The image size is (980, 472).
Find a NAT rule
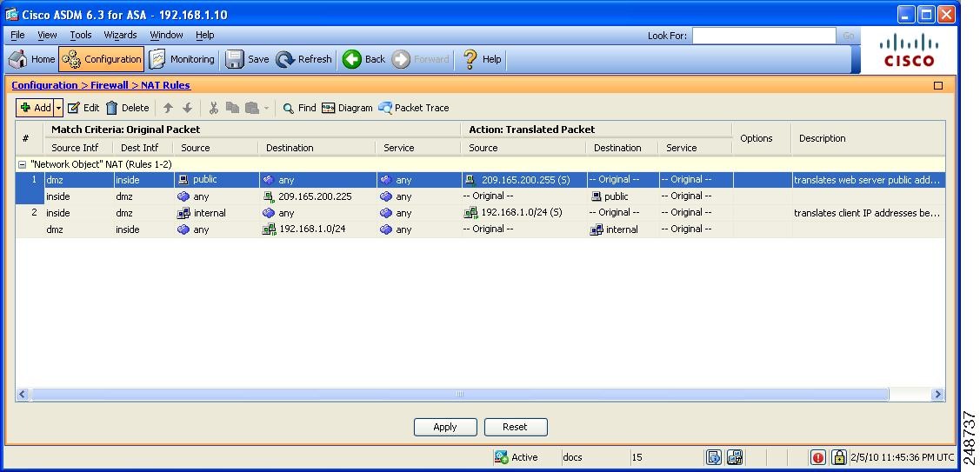(x=299, y=108)
